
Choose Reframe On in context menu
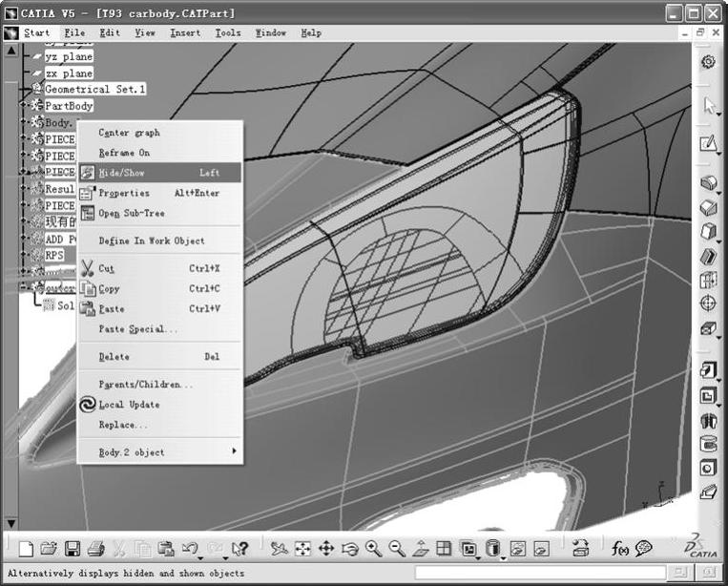[x=160, y=153]
